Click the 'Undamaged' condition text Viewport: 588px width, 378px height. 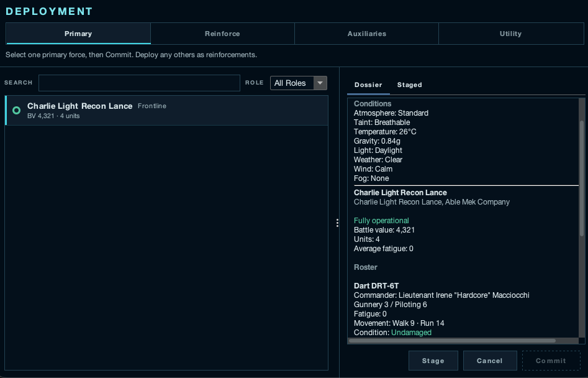[412, 333]
